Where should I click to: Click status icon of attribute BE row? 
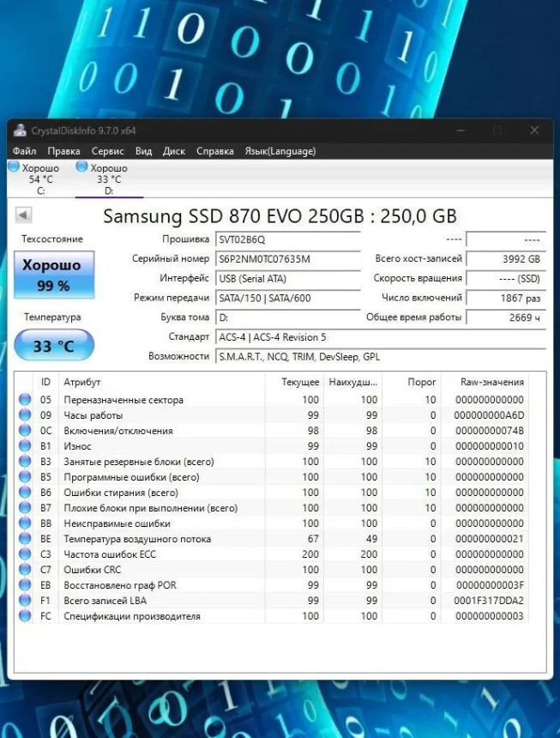point(25,538)
